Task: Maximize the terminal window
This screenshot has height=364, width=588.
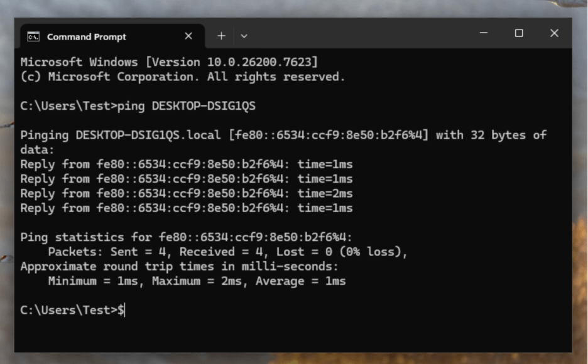Action: click(518, 33)
